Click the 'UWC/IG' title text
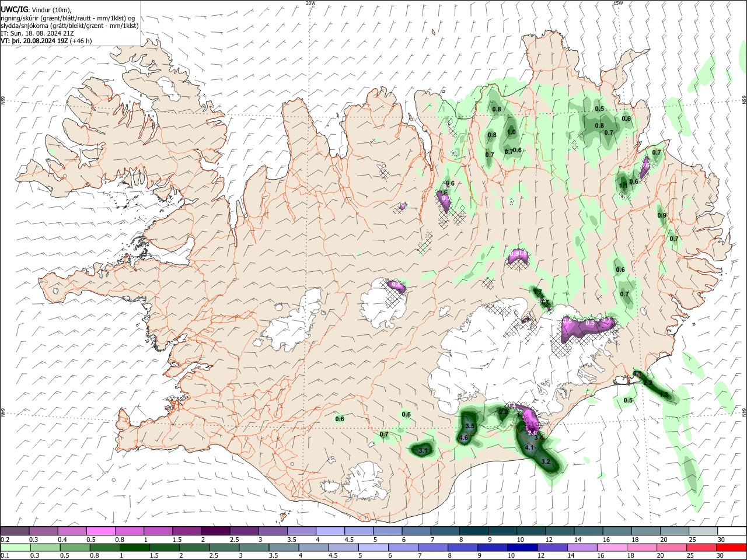747x560 pixels. point(13,9)
